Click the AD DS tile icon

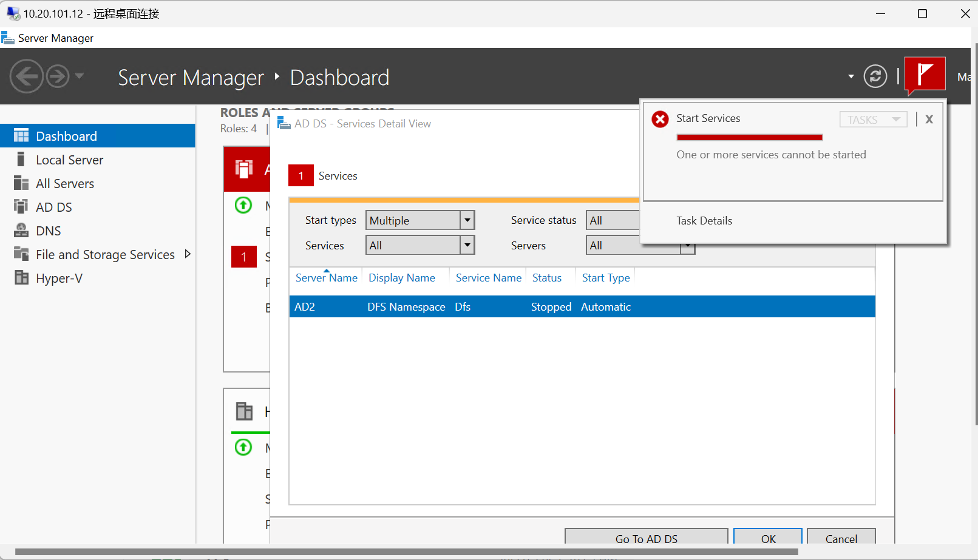[x=244, y=169]
